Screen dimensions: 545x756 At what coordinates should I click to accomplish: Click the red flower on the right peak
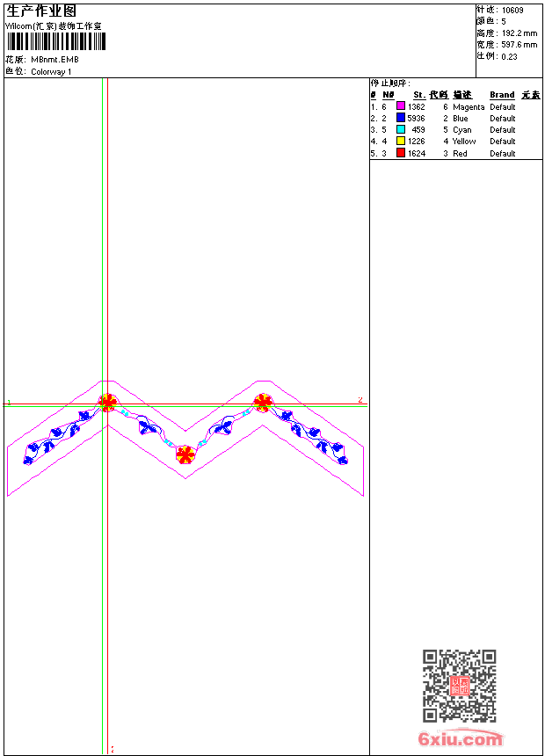(x=263, y=402)
